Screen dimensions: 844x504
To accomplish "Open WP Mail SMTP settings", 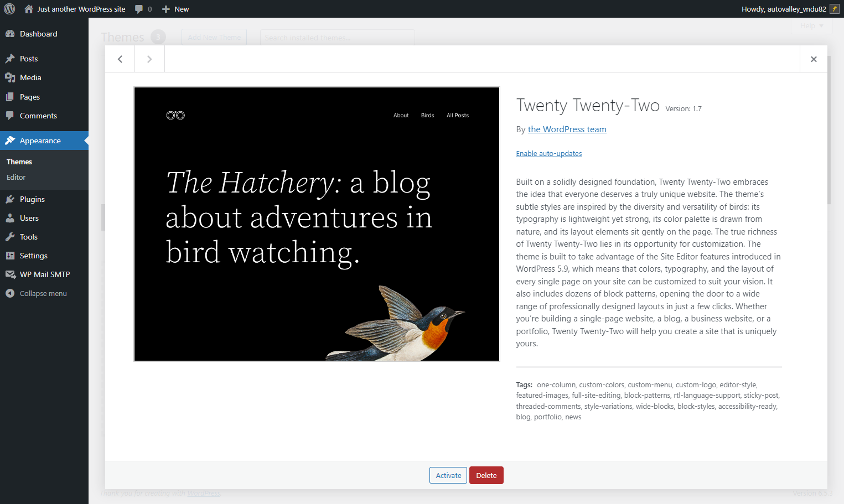I will [44, 274].
